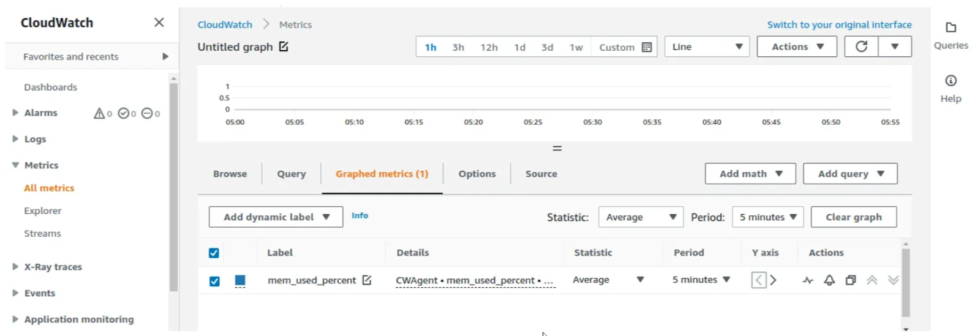
Task: Toggle the select-all header checkbox
Action: 214,253
